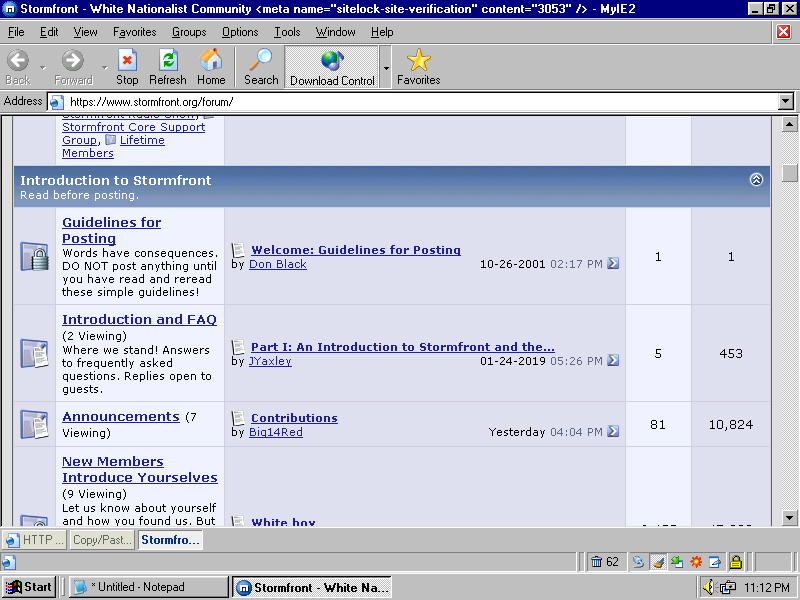Click the forum icon beside Announcements
Viewport: 800px width, 600px height.
34,424
